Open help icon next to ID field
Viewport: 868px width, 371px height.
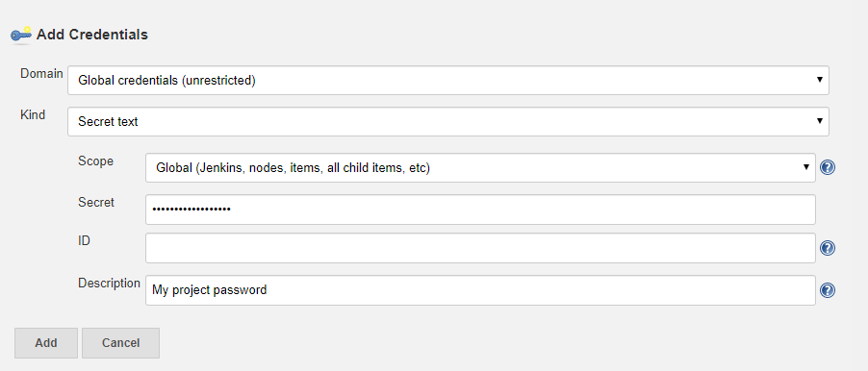coord(827,248)
